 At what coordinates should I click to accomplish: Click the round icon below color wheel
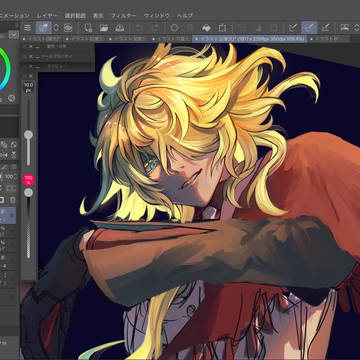coord(12,98)
